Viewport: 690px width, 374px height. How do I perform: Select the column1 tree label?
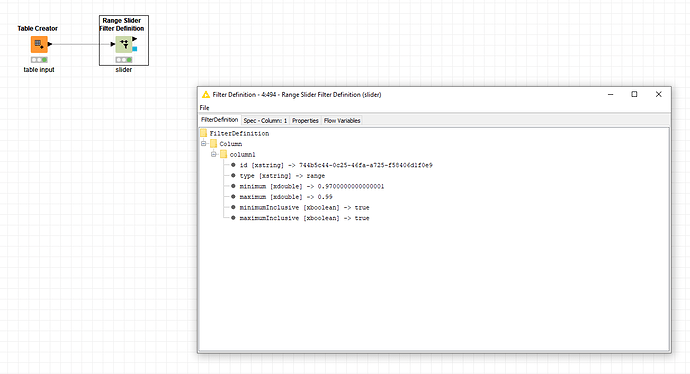coord(242,154)
